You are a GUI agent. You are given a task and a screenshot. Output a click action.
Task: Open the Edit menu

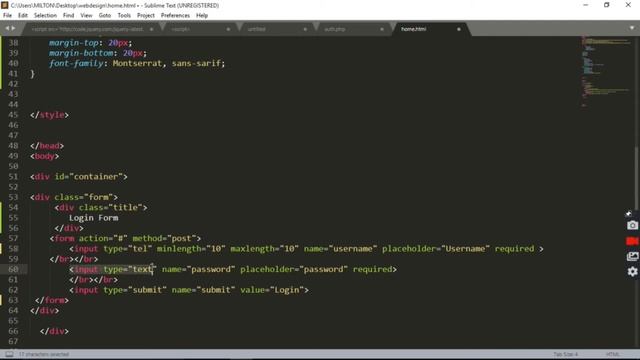click(x=23, y=16)
